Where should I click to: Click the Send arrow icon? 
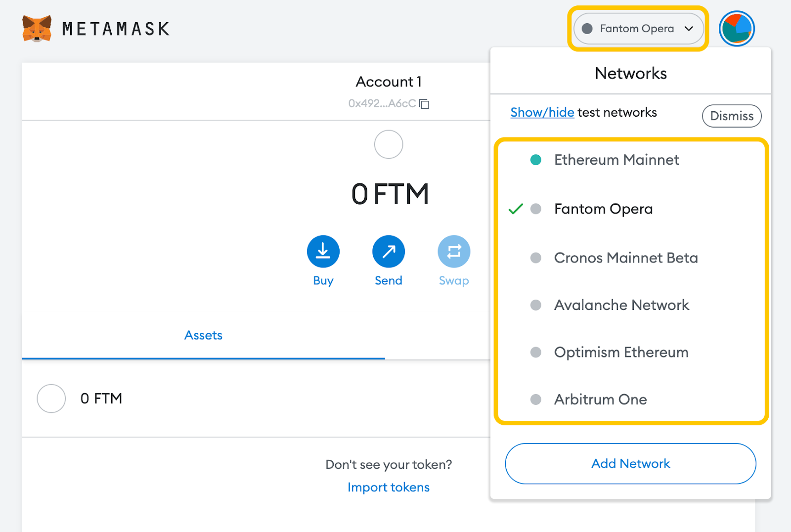pos(389,251)
